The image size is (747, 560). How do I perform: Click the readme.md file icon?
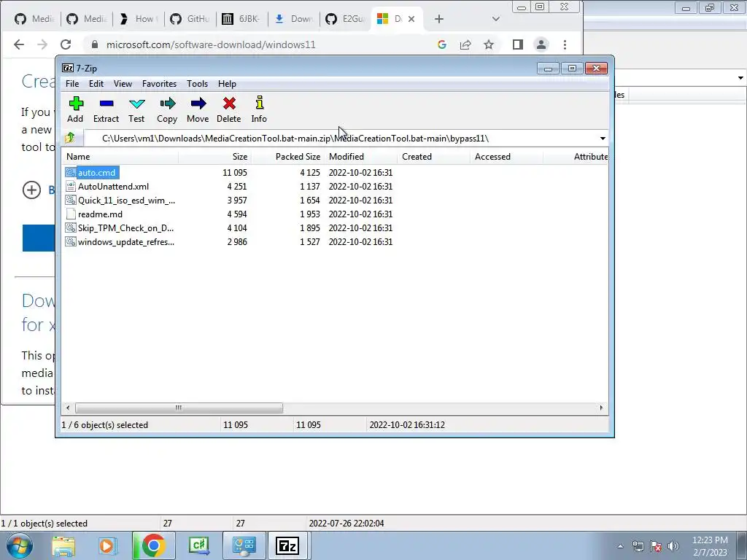[x=71, y=214]
